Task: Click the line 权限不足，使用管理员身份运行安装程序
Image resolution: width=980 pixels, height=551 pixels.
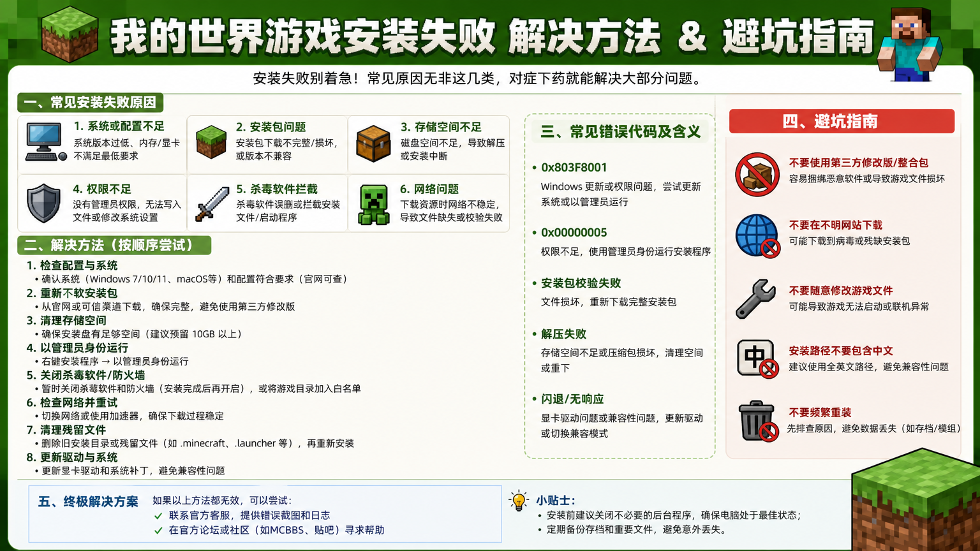Action: coord(625,251)
